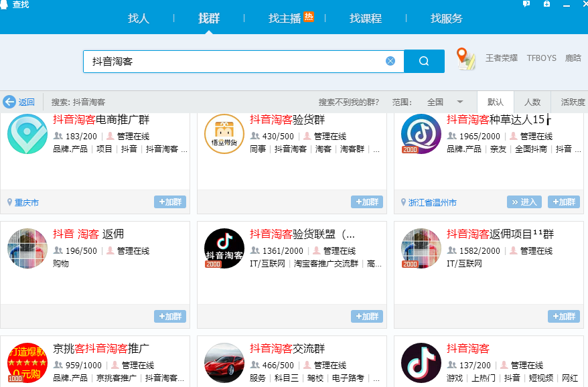Click hot keyword TFBOYS
This screenshot has width=588, height=387.
542,58
